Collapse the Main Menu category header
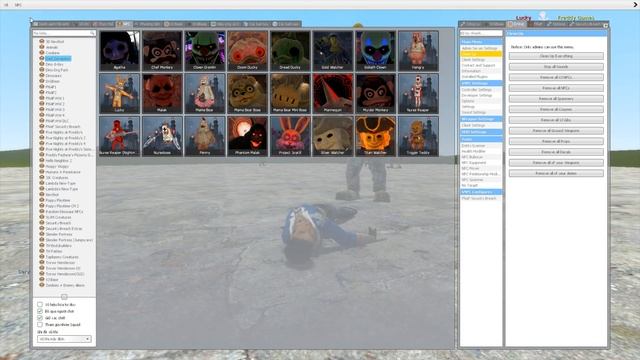Viewport: 640px width, 360px height. (481, 42)
